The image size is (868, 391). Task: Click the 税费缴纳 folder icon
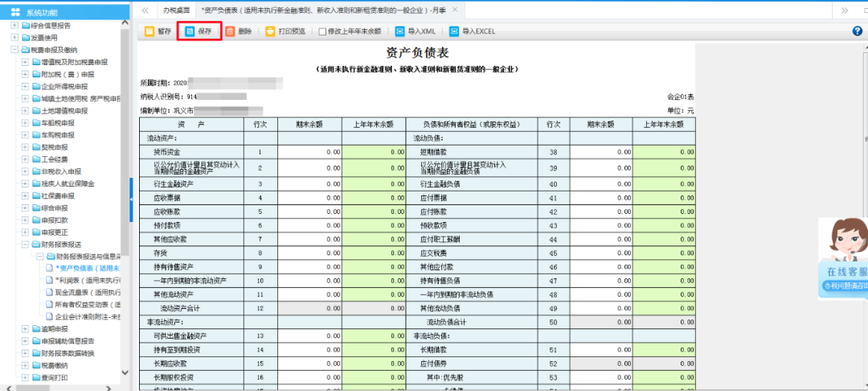tap(36, 365)
